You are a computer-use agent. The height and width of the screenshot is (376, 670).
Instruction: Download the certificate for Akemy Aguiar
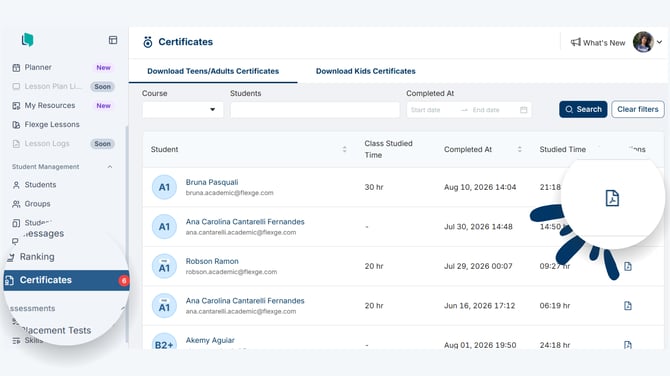coord(628,345)
